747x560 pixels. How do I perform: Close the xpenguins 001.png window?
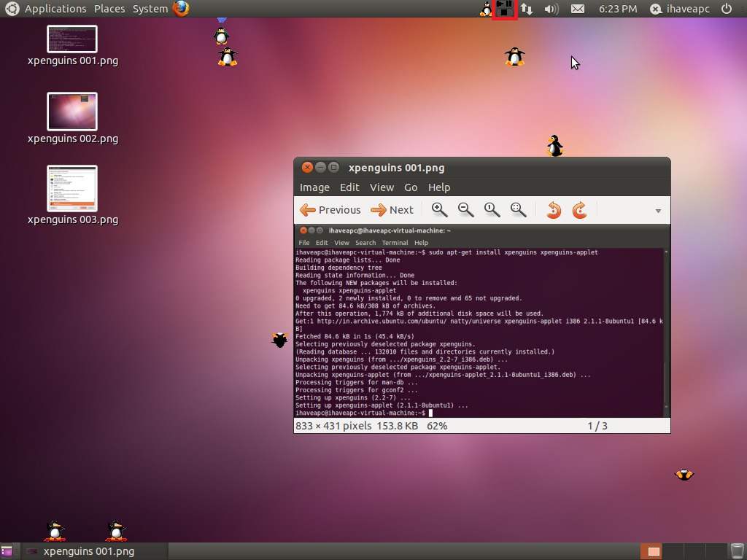tap(307, 167)
